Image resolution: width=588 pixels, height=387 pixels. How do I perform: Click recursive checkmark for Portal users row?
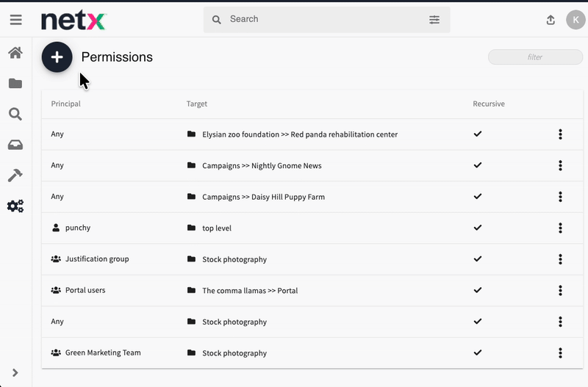pyautogui.click(x=477, y=290)
